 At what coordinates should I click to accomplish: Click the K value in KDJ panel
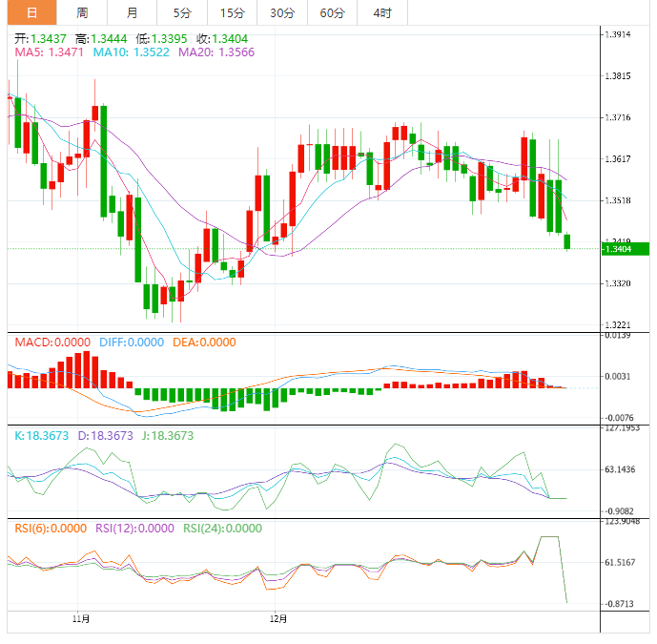(x=41, y=435)
